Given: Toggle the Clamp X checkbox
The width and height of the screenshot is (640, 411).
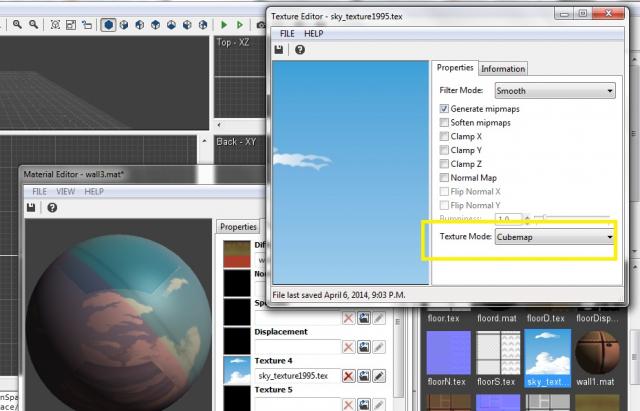Looking at the screenshot, I should tap(444, 136).
